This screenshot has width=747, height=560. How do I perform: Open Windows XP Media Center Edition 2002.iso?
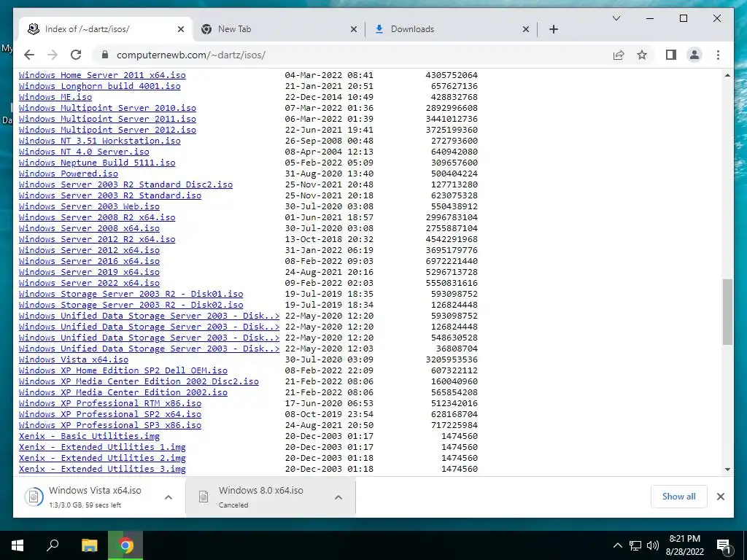tap(123, 393)
